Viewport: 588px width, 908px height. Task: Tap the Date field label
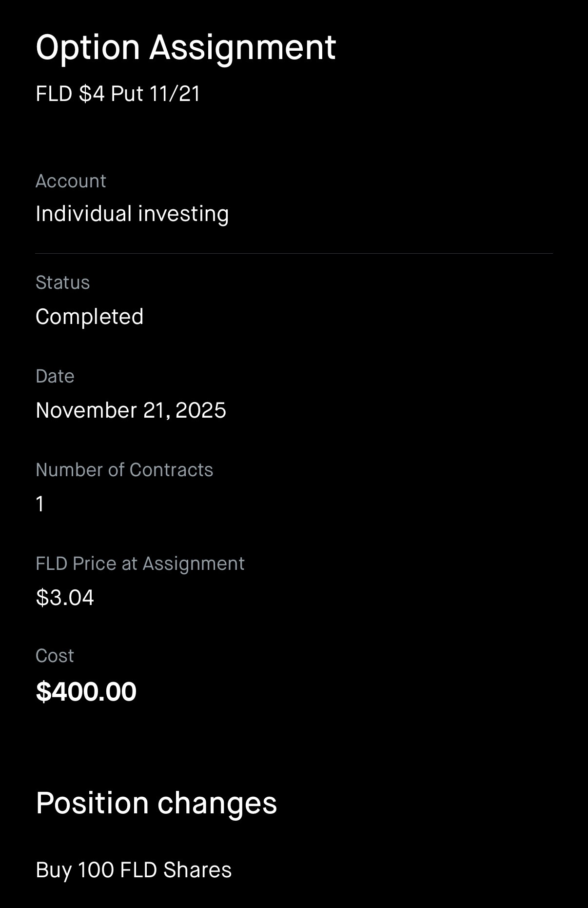coord(55,376)
